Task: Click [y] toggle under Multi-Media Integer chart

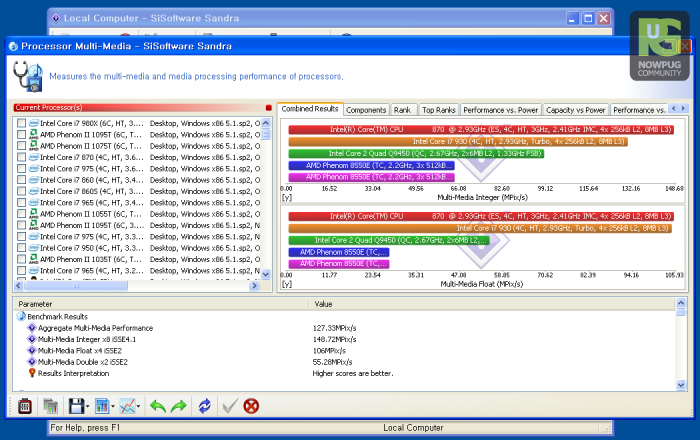Action: pos(287,197)
